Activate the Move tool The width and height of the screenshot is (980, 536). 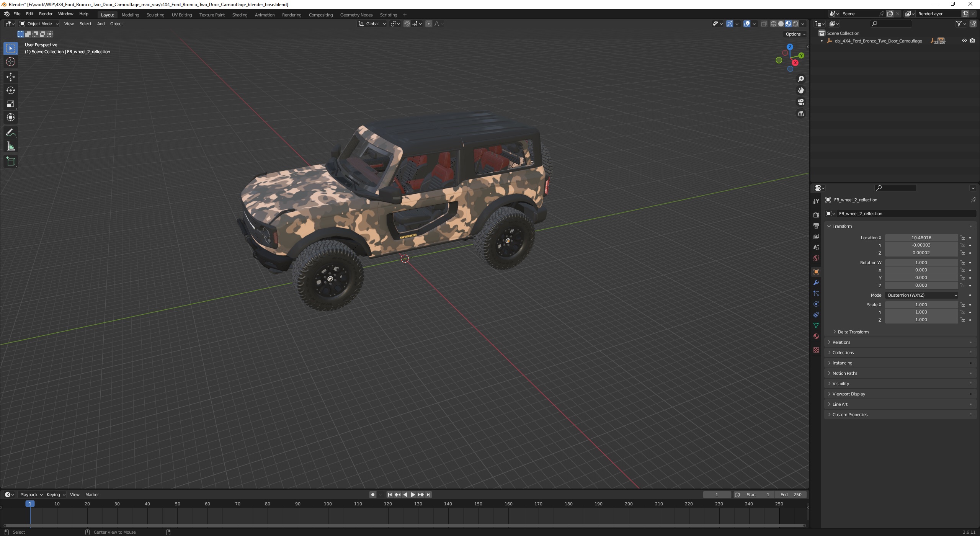pos(11,77)
